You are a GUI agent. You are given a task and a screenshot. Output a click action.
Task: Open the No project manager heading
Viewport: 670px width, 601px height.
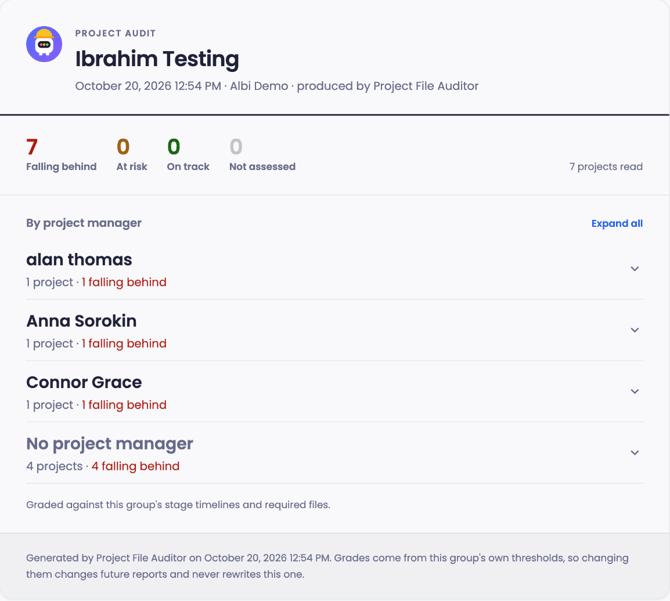(x=109, y=444)
